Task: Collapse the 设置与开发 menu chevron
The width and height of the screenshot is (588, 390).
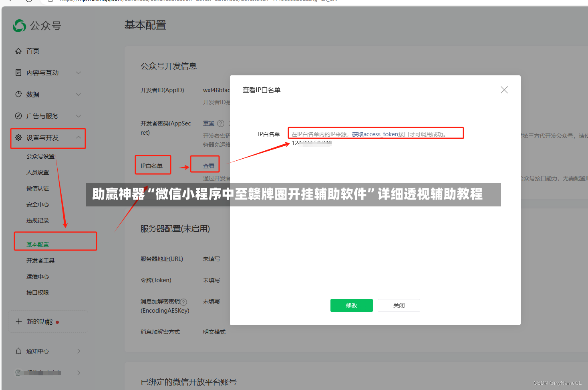Action: click(x=79, y=137)
